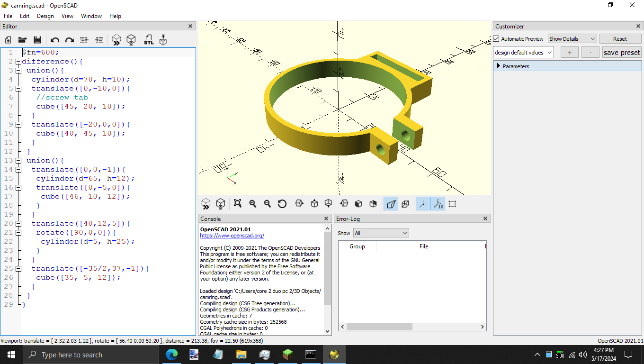This screenshot has height=364, width=644.
Task: Click the Undo arrow in editor toolbar
Action: tap(55, 40)
